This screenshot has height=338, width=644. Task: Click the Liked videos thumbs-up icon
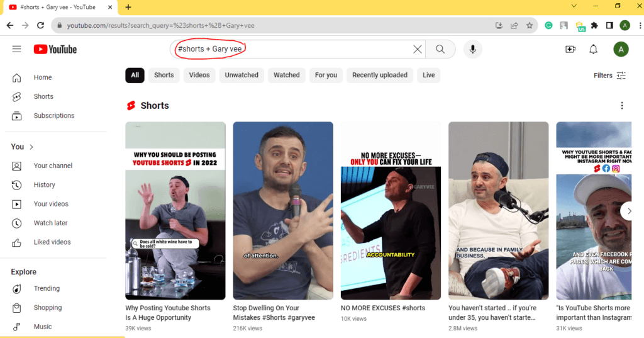coord(16,242)
